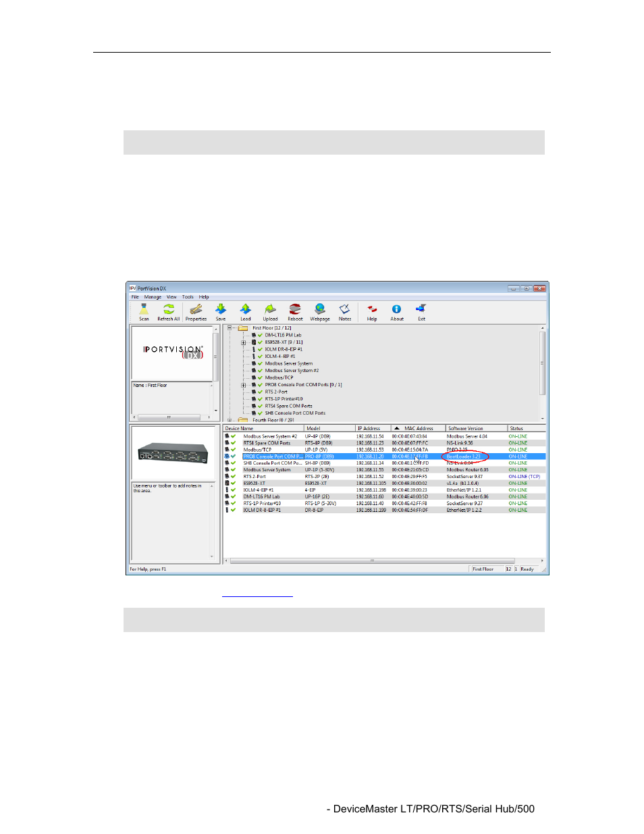Select RTS-1P Printer#10 in tree
This screenshot has width=644, height=834.
(x=284, y=399)
